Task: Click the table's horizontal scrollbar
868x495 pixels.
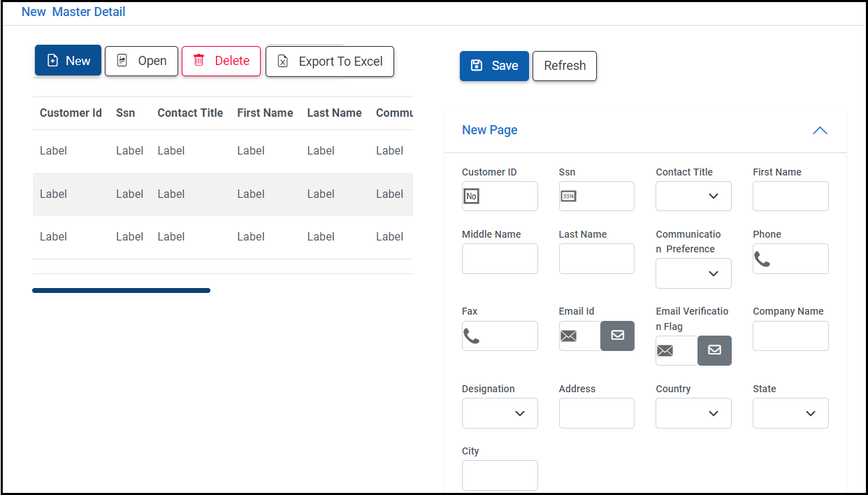Action: 121,290
